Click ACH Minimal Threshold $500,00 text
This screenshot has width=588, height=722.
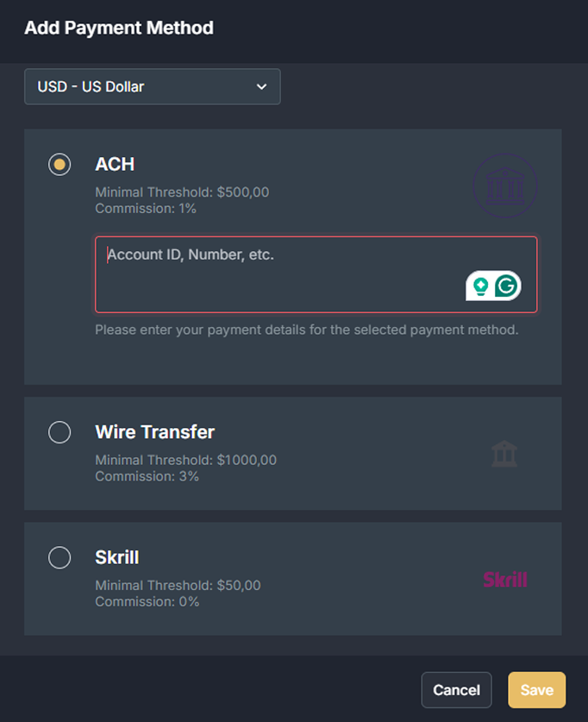click(182, 192)
